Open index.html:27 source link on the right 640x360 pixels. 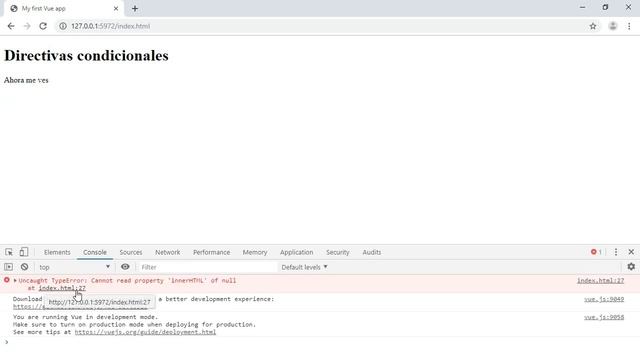click(600, 280)
